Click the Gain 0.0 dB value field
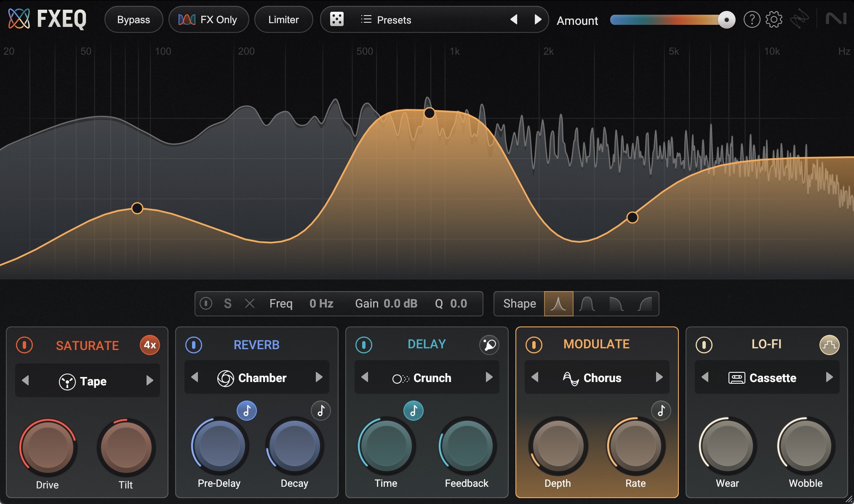Screen dimensions: 854x504 (x=400, y=303)
